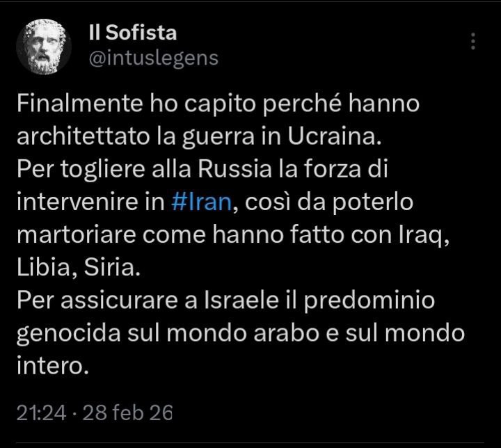
Task: Open the Il Sofista profile name
Action: click(133, 32)
